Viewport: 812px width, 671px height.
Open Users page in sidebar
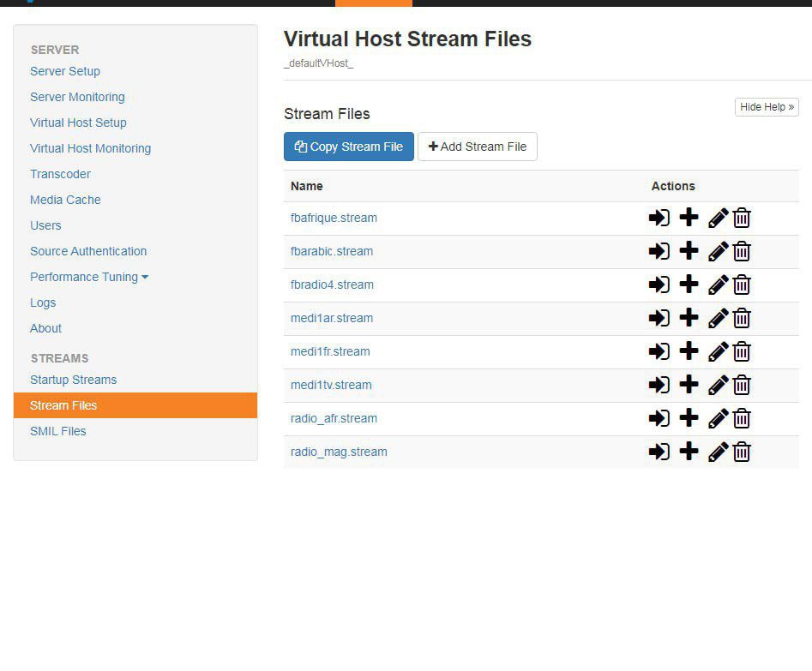[45, 225]
